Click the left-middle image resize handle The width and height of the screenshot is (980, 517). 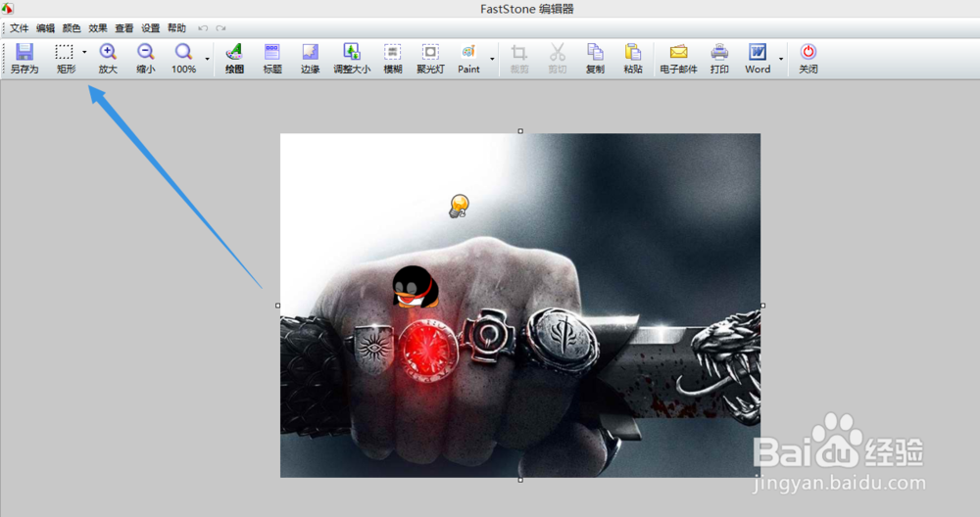(x=277, y=305)
